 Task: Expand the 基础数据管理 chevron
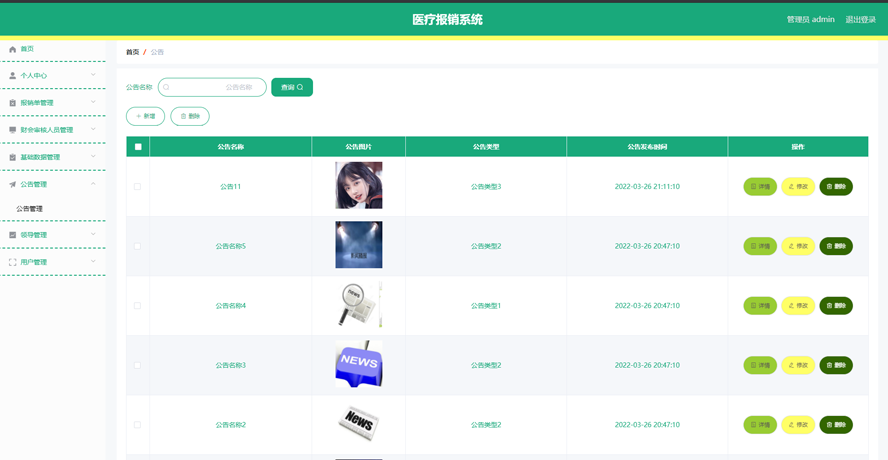point(93,156)
